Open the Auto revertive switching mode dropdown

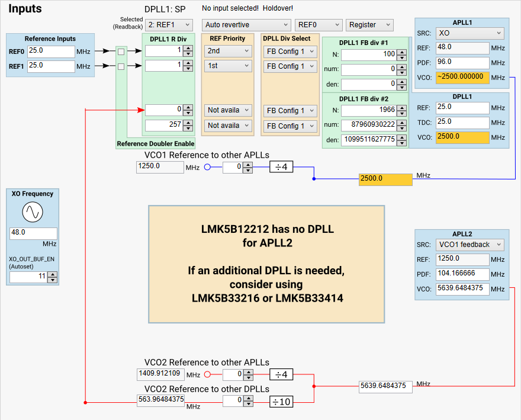tap(246, 25)
